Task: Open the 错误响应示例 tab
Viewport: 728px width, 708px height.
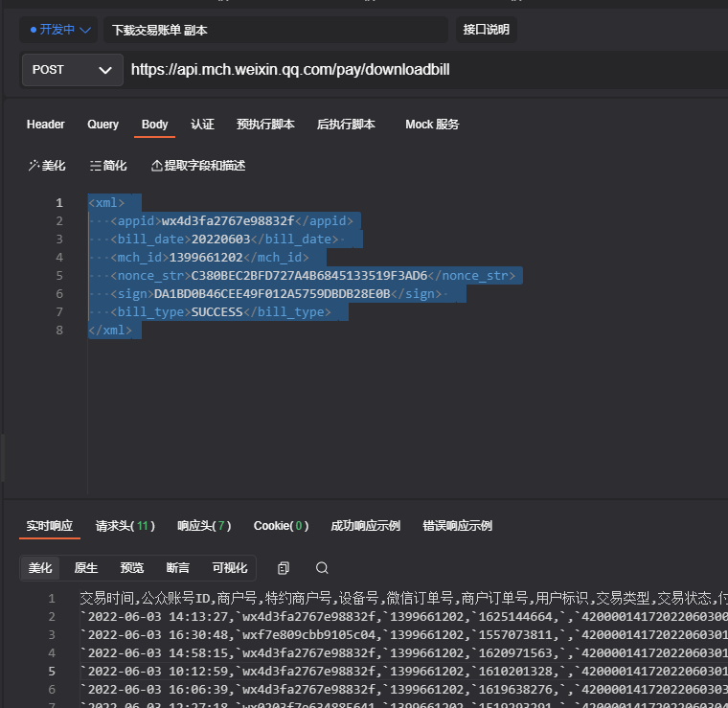Action: click(457, 526)
